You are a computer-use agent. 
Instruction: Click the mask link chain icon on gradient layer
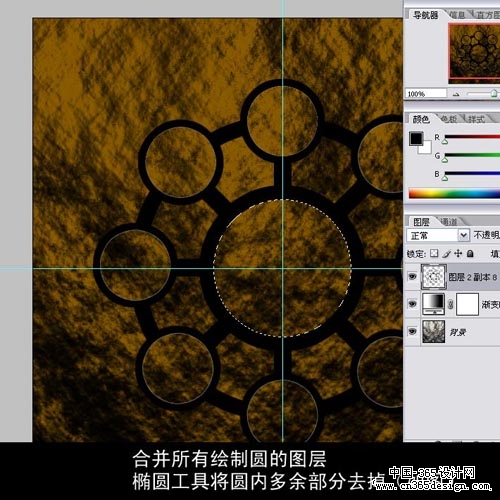450,304
